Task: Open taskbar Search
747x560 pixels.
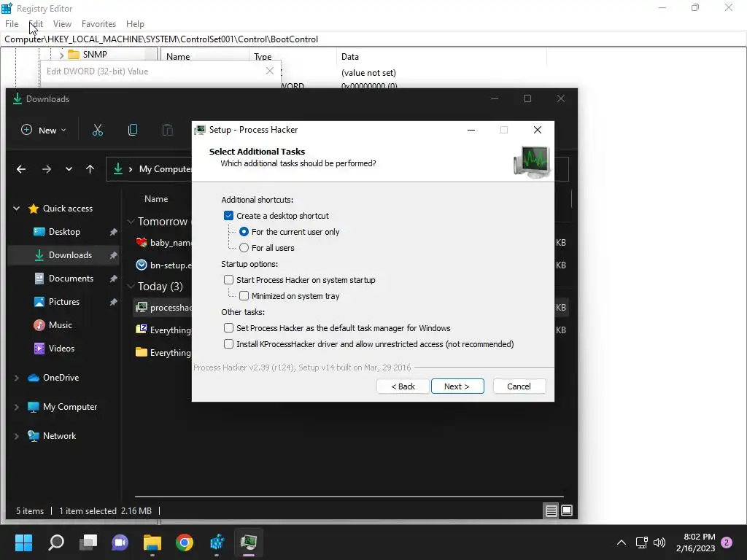Action: pyautogui.click(x=56, y=542)
